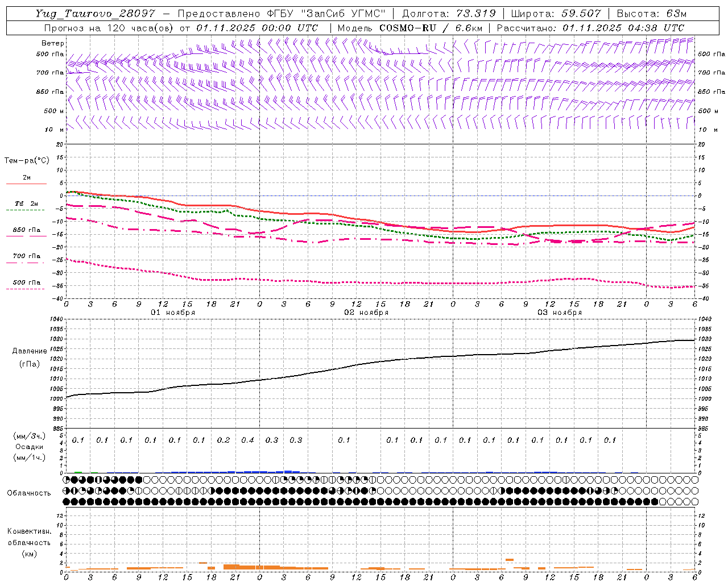Image resolution: width=728 pixels, height=582 pixels.
Task: Click the '(гПа)' pressure unit label
Action: click(x=30, y=364)
